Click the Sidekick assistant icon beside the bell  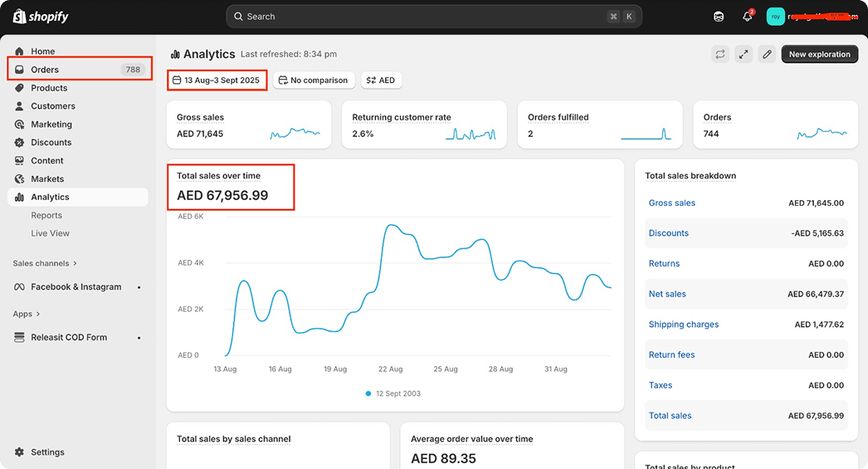pyautogui.click(x=719, y=17)
